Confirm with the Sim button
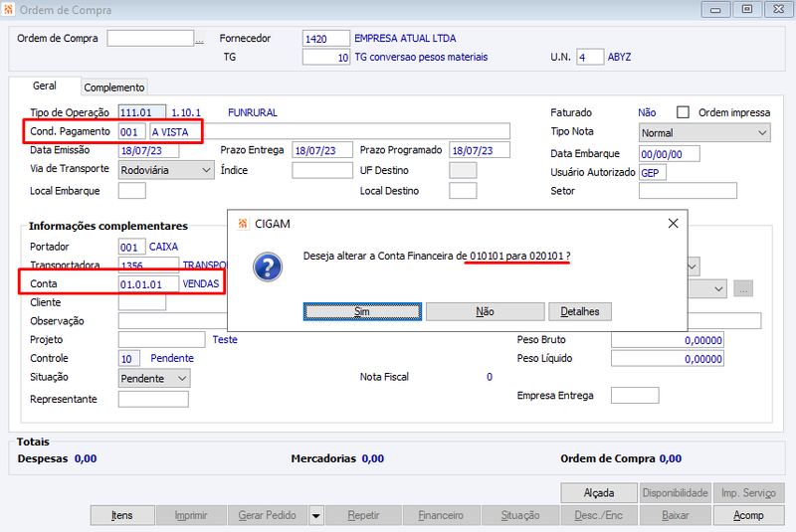Screen dimensions: 796x532 tap(362, 311)
